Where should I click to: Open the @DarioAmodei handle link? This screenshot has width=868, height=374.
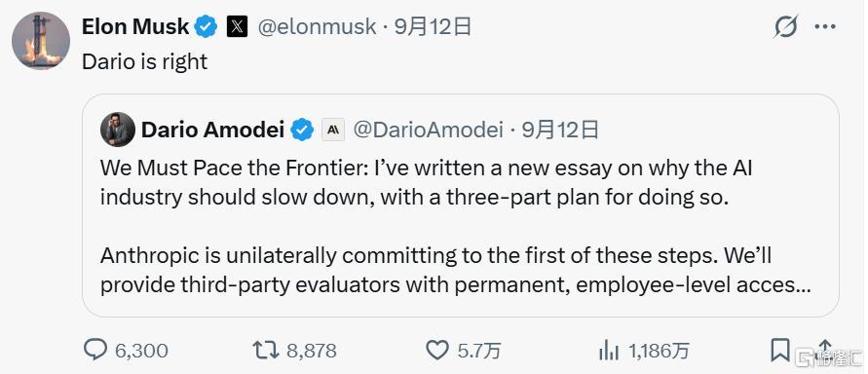point(428,130)
